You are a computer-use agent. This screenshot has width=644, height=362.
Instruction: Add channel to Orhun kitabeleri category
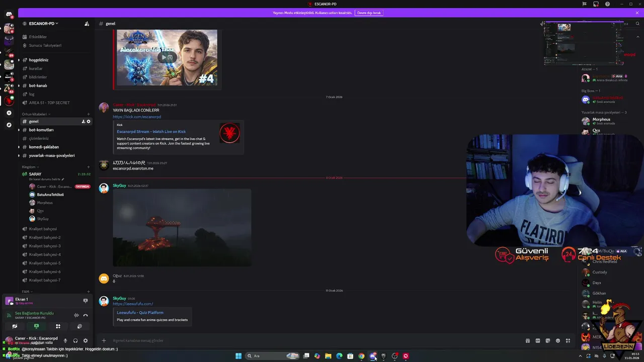point(89,114)
